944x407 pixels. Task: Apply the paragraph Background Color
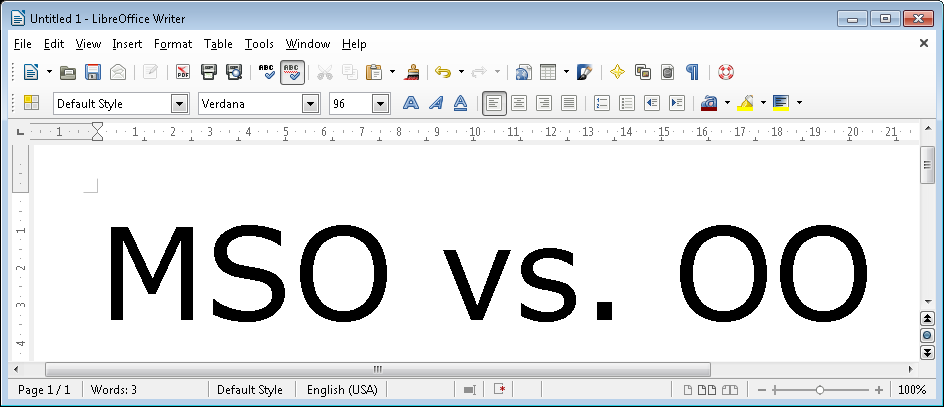click(x=781, y=103)
